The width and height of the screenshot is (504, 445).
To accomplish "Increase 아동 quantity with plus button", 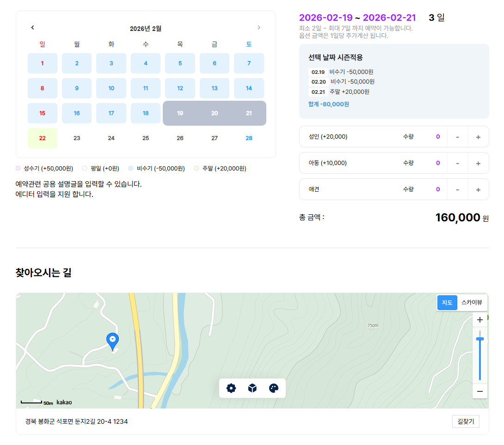I will coord(478,163).
